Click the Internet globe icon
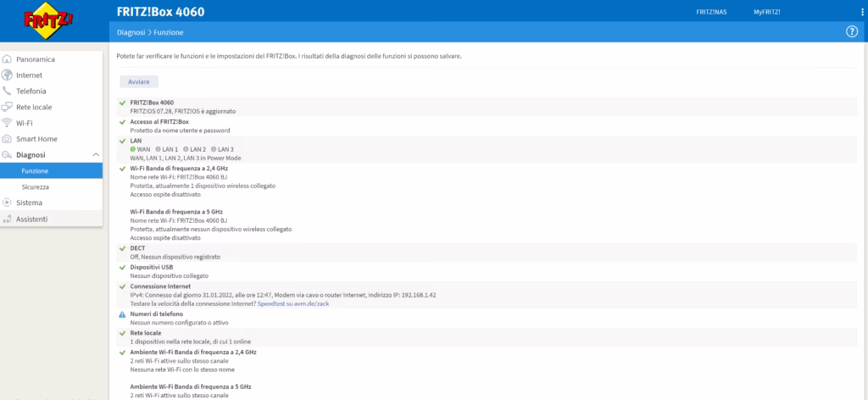 coord(7,75)
